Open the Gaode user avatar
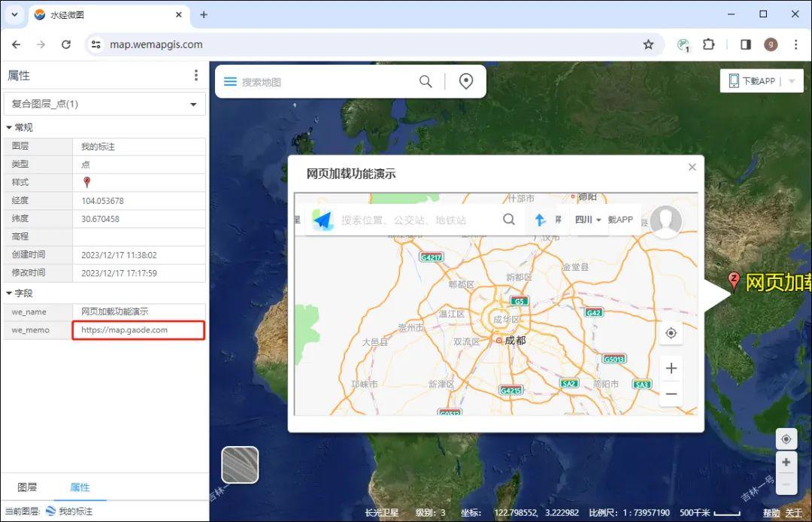Image resolution: width=812 pixels, height=522 pixels. pyautogui.click(x=666, y=221)
